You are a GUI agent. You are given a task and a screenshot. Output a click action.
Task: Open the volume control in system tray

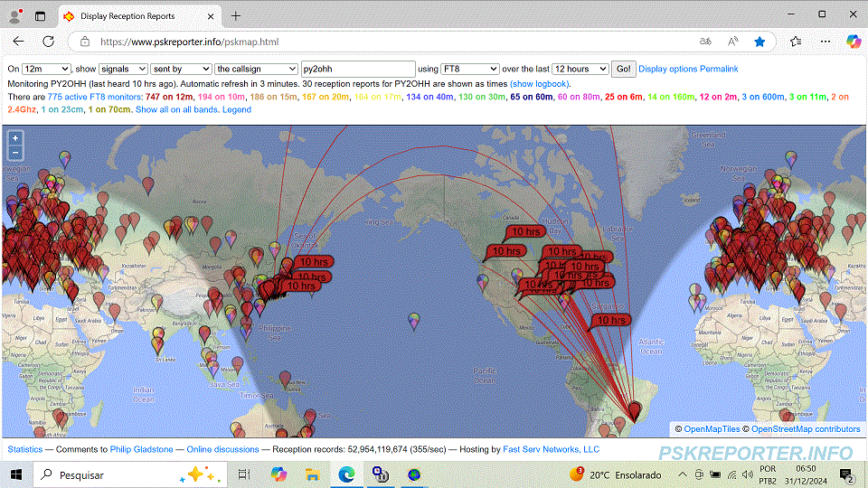748,474
